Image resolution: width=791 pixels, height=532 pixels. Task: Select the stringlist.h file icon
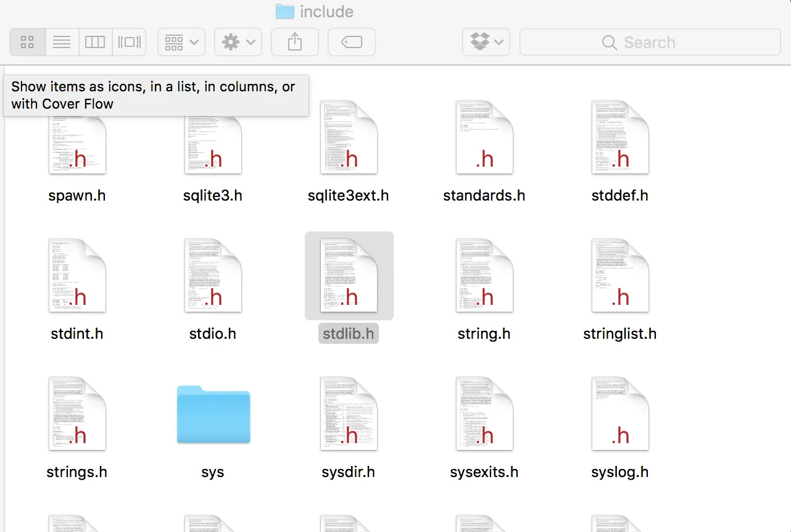[620, 275]
